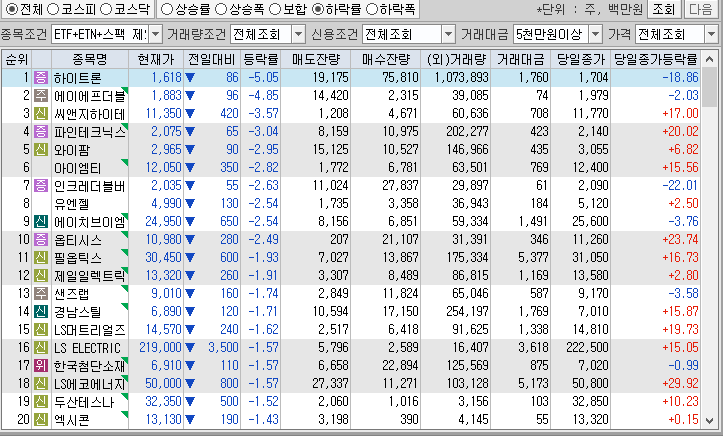Open the 종목조건 ETF+ETN dropdown

click(x=155, y=34)
